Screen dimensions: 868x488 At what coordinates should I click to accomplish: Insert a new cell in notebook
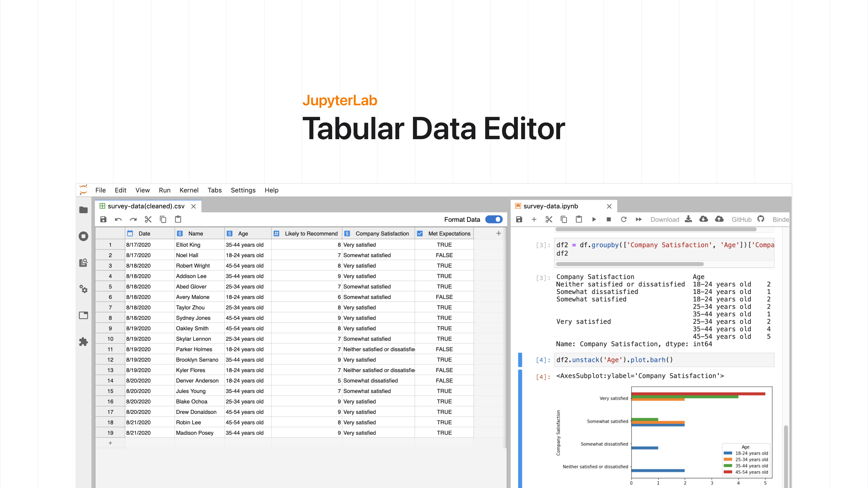click(x=534, y=220)
